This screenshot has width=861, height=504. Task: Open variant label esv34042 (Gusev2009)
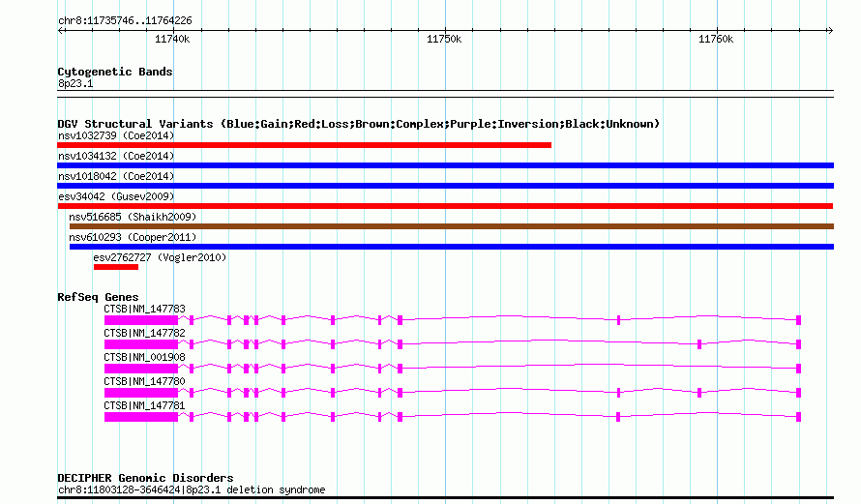point(116,196)
